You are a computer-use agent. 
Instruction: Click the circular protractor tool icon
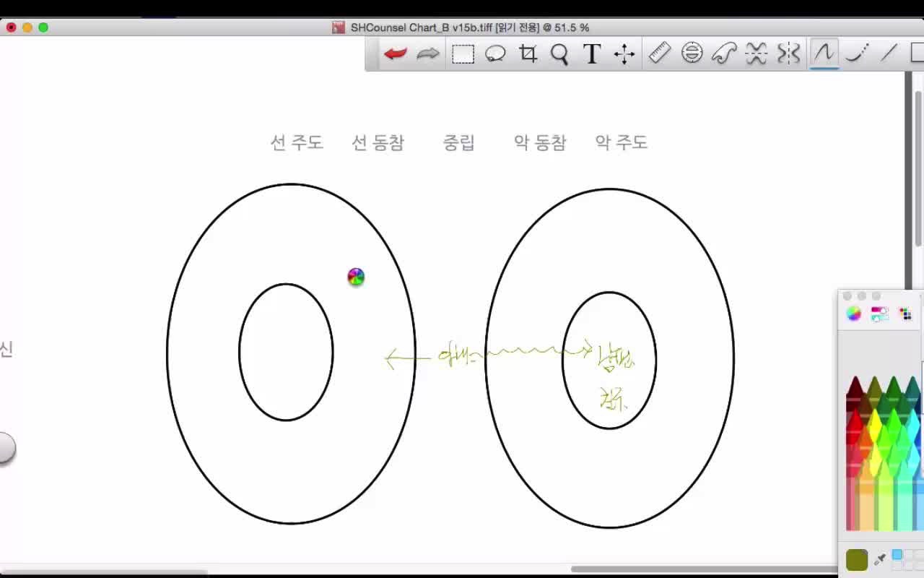(692, 53)
